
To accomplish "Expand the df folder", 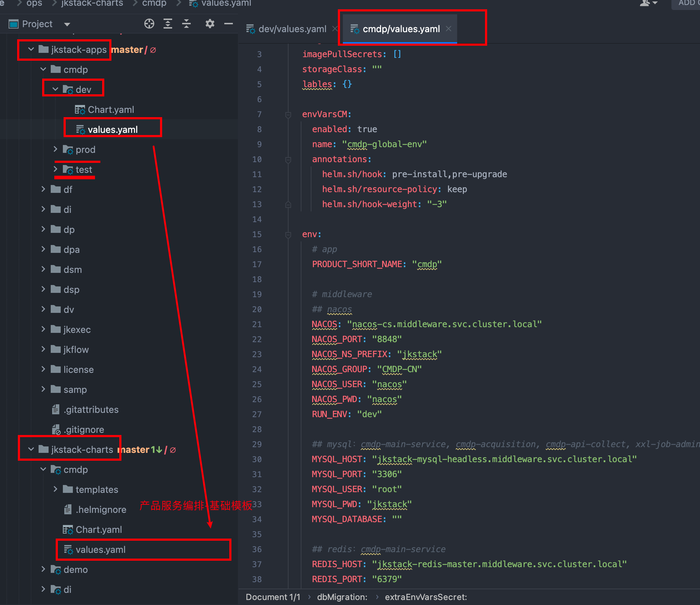I will pos(43,189).
